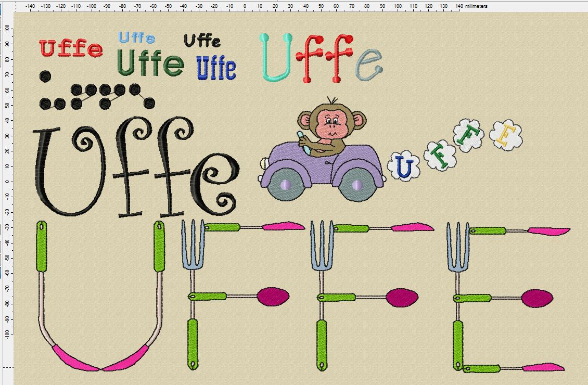The width and height of the screenshot is (588, 385).
Task: Select the cloud with the blue 'U'
Action: [404, 166]
